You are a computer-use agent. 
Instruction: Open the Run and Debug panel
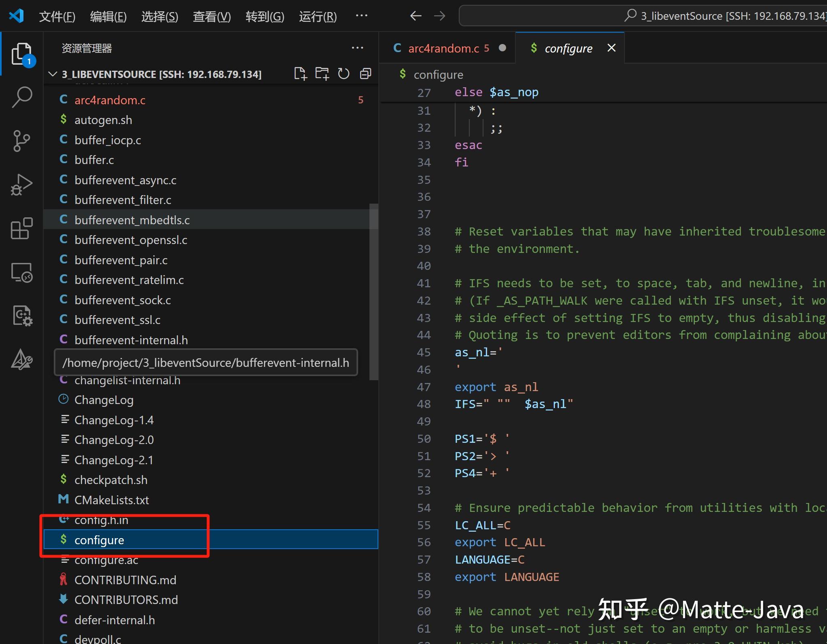(22, 185)
